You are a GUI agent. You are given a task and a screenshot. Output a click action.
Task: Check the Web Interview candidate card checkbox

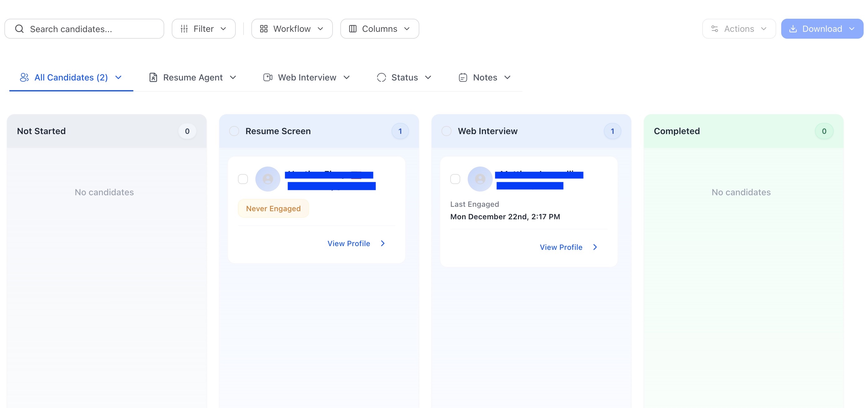pyautogui.click(x=455, y=179)
